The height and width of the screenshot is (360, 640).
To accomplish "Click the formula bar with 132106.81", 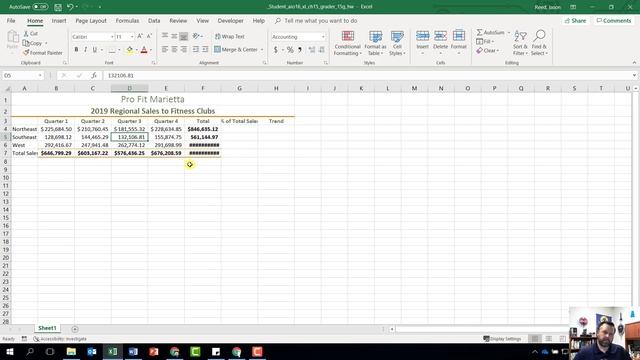I will click(x=367, y=76).
